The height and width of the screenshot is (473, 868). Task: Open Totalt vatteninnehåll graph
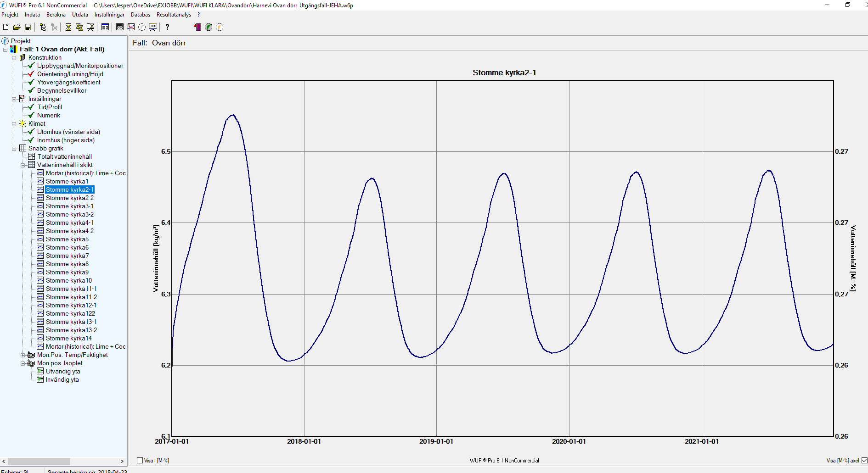tap(64, 156)
